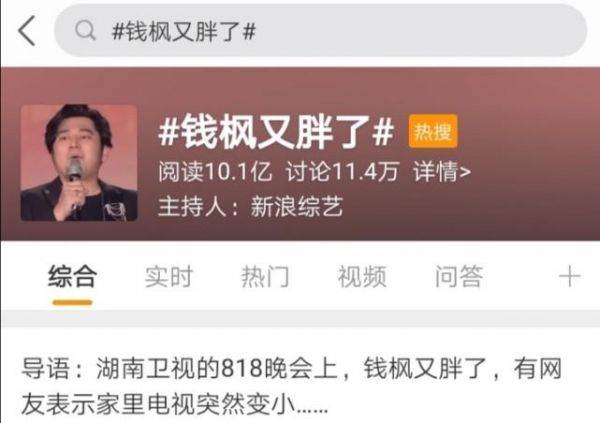
Task: Open the topic thumbnail photo
Action: point(79,163)
